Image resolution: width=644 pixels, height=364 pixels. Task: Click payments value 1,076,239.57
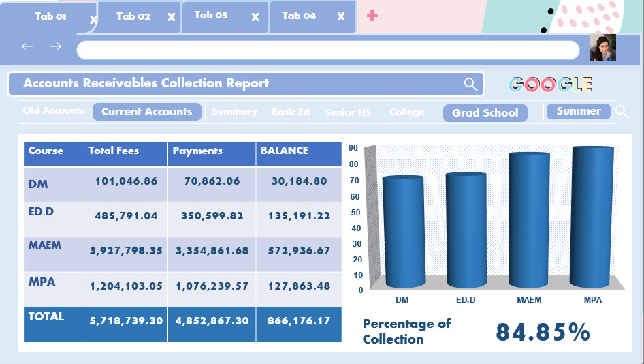tap(212, 286)
